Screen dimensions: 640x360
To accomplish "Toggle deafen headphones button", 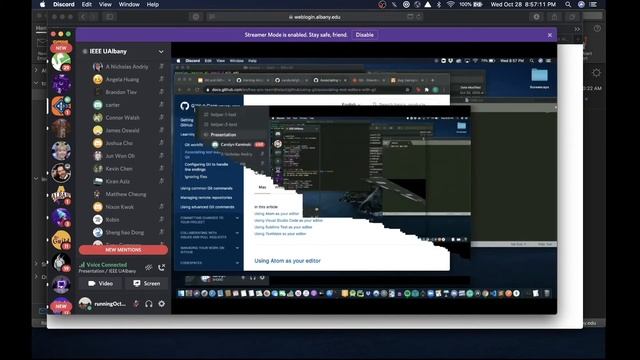I will click(x=149, y=304).
